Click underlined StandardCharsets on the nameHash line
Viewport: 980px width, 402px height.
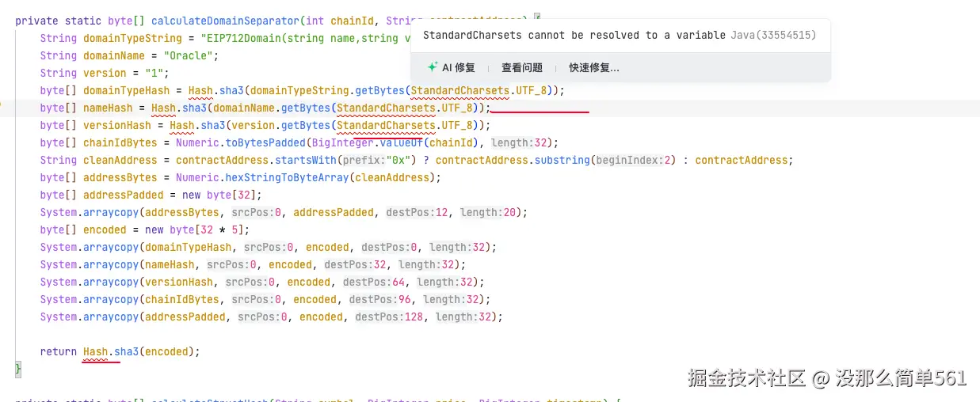(x=386, y=108)
